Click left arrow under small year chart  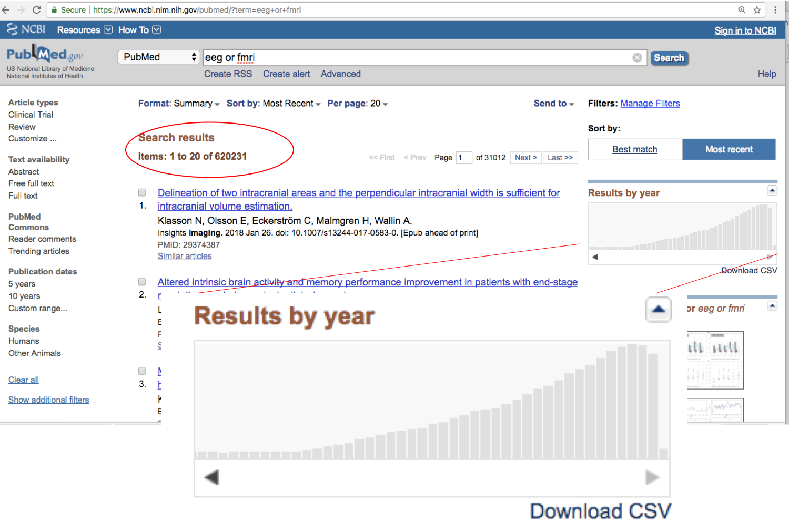coord(595,257)
